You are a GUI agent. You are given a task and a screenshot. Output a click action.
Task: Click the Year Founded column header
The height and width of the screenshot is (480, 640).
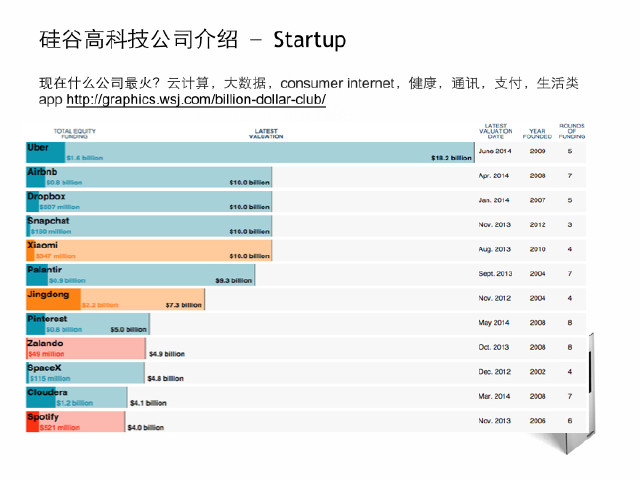[537, 133]
